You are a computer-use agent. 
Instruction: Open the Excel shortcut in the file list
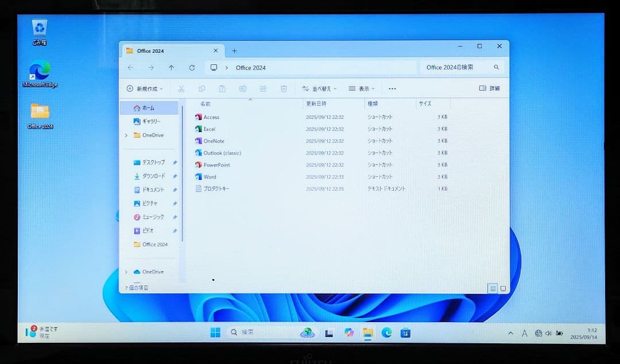[x=211, y=129]
